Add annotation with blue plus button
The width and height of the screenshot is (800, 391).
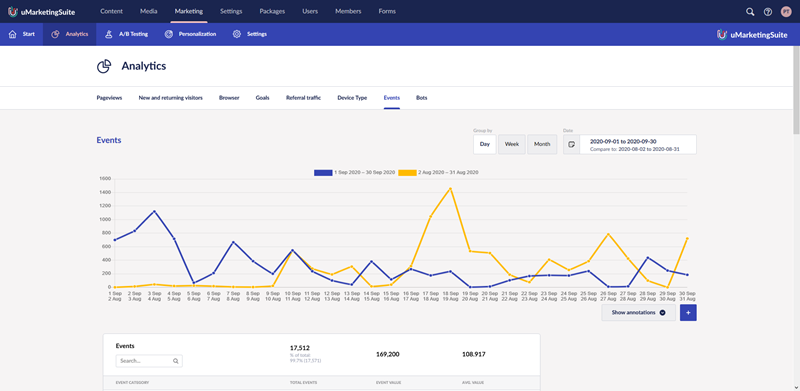pos(688,312)
